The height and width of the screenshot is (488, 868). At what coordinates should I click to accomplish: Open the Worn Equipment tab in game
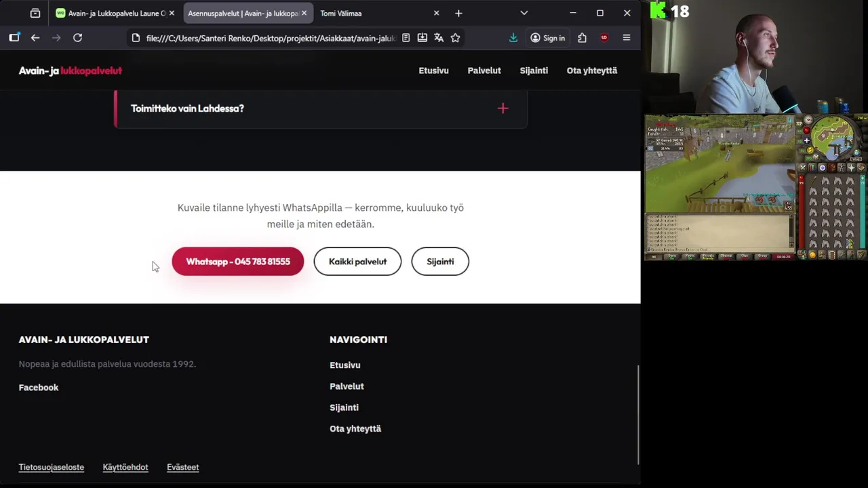click(x=842, y=167)
